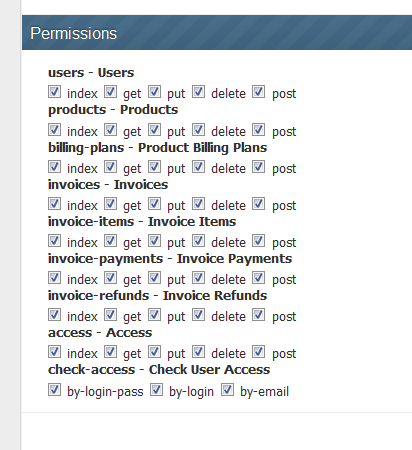Click the Permissions panel header
Screen dimensions: 412x450
coord(217,33)
